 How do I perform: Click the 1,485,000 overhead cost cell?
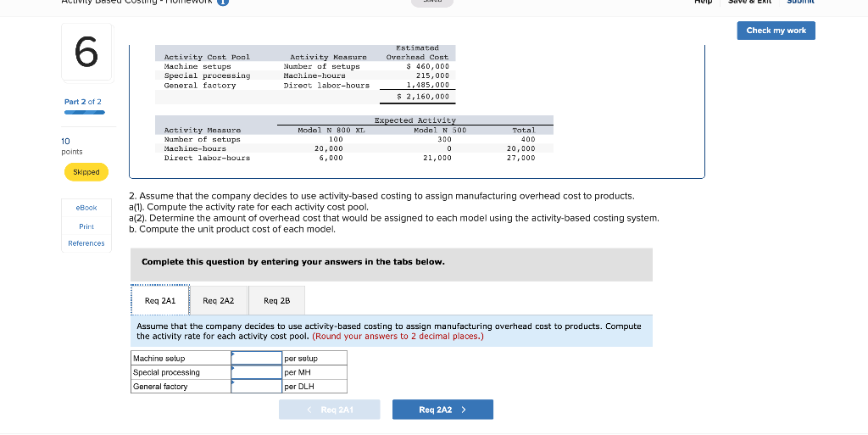click(428, 86)
